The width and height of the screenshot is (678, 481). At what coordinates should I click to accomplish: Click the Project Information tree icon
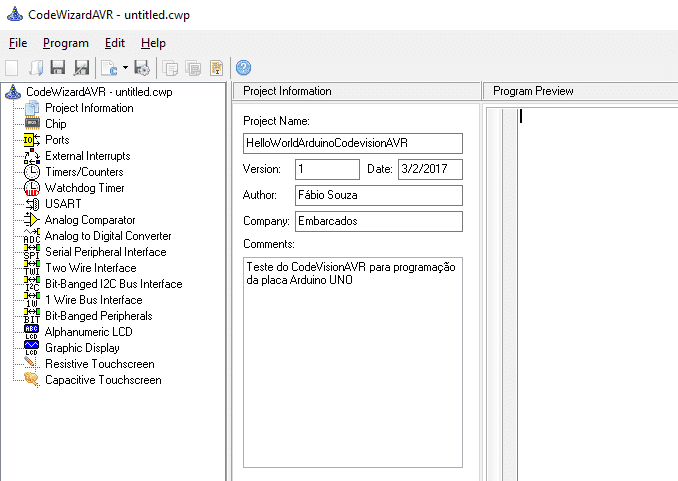coord(32,108)
